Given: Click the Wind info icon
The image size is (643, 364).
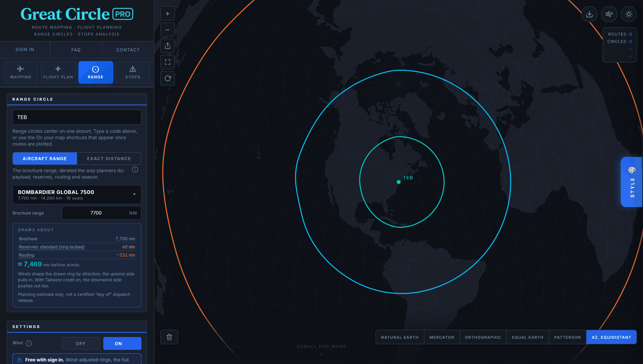Looking at the screenshot, I should pos(29,343).
